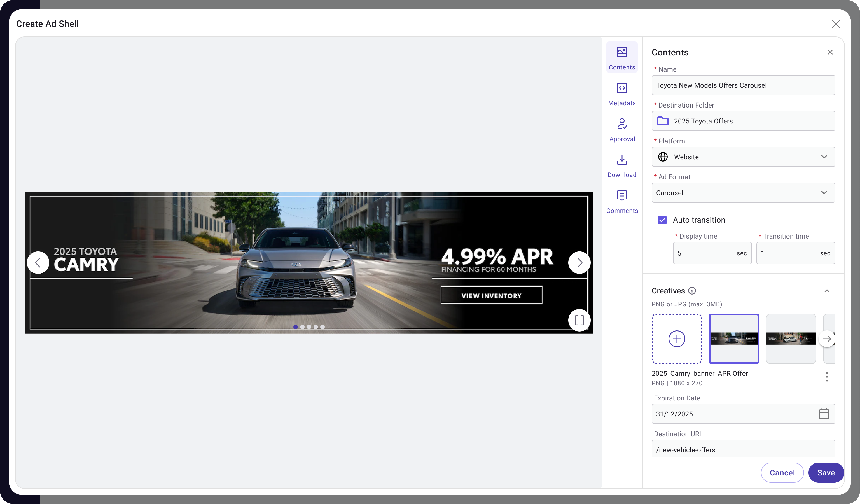Click the Save button
The height and width of the screenshot is (504, 860).
click(826, 472)
